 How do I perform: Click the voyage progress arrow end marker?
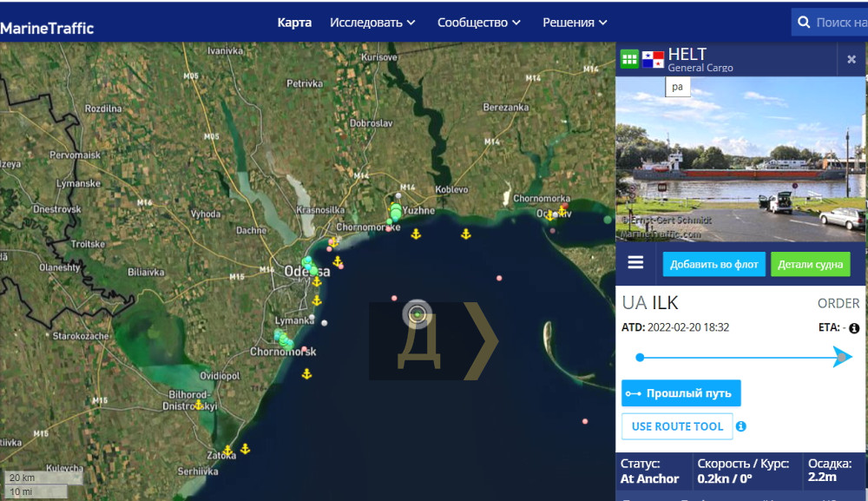pyautogui.click(x=842, y=357)
